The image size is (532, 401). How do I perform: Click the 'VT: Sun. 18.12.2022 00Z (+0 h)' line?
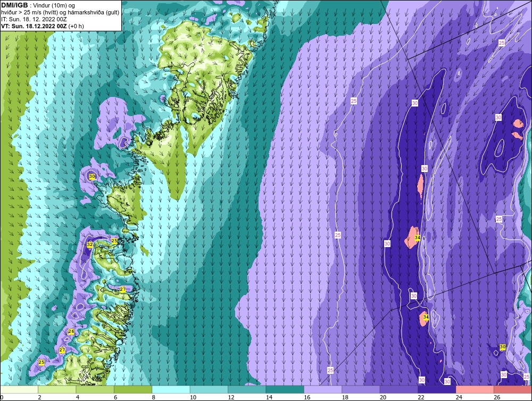pyautogui.click(x=43, y=26)
